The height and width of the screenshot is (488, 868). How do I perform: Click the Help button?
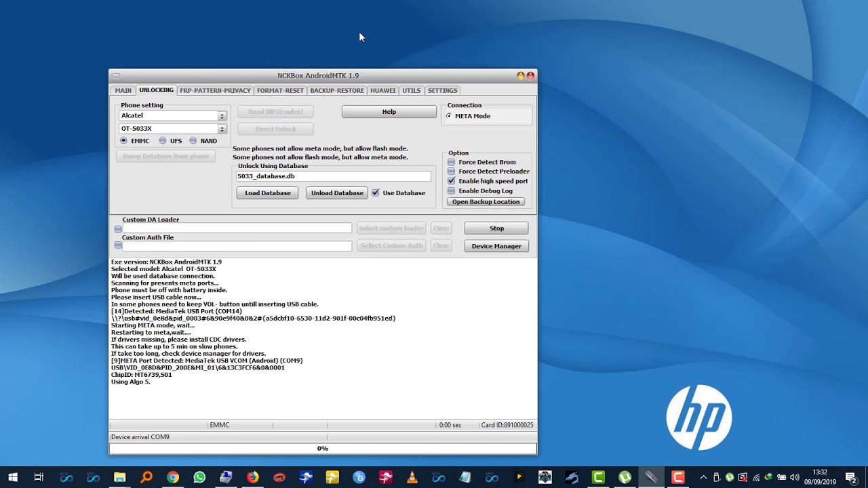(389, 112)
